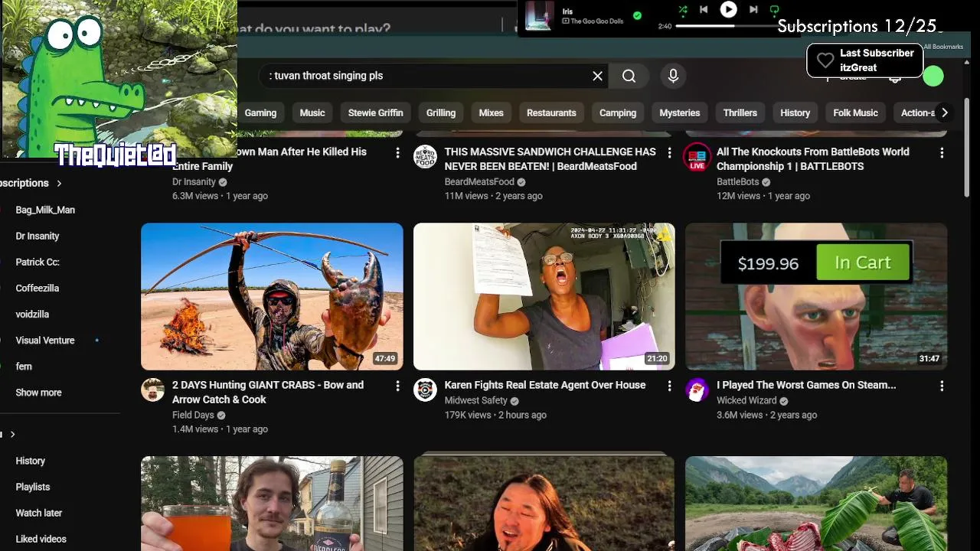Open The Goo Goo Dolls artist link
Viewport: 980px width, 551px height.
pyautogui.click(x=597, y=21)
